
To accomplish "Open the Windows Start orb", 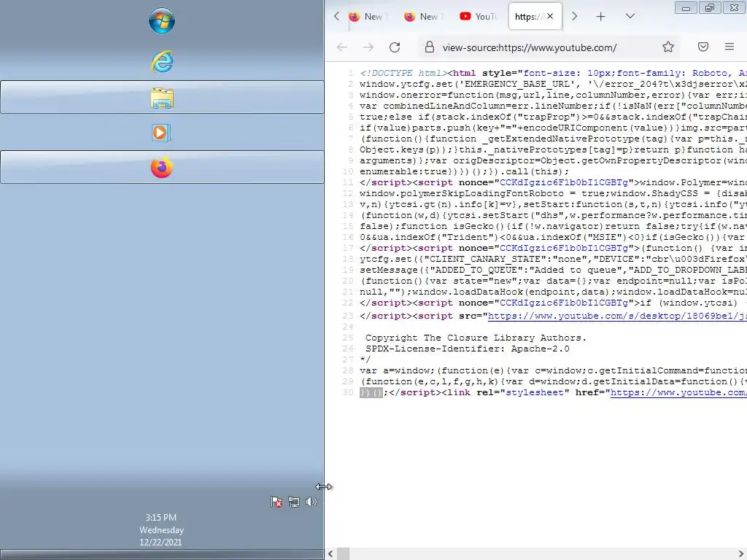I will coord(161,20).
